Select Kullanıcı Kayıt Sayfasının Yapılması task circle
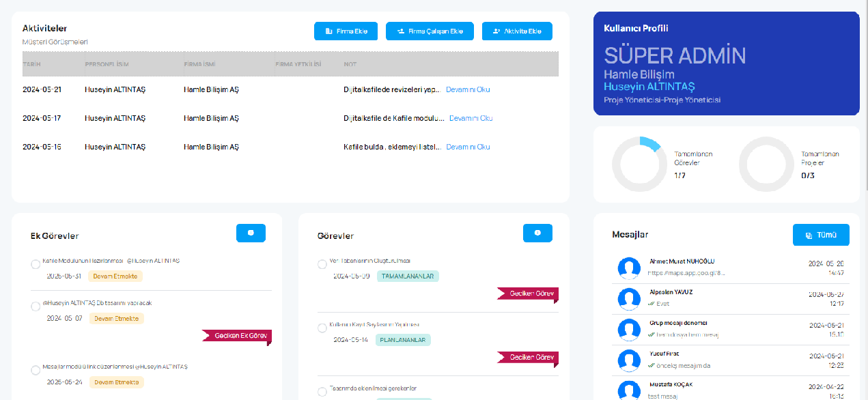The height and width of the screenshot is (400, 868). coord(322,328)
